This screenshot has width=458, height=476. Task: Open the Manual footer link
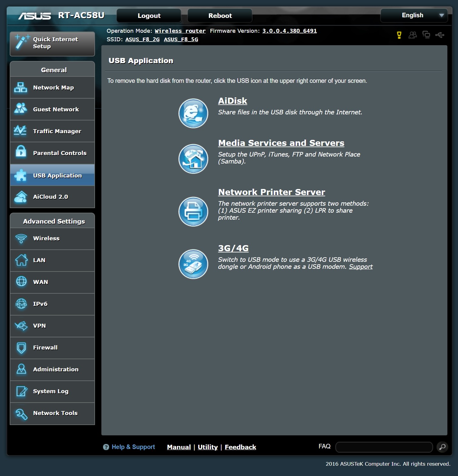[179, 447]
